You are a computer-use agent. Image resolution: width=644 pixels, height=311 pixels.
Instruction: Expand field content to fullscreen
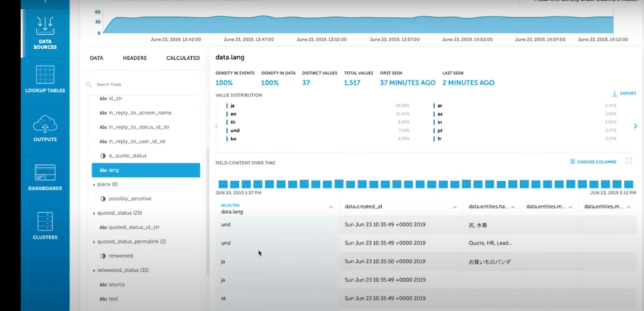tap(628, 161)
